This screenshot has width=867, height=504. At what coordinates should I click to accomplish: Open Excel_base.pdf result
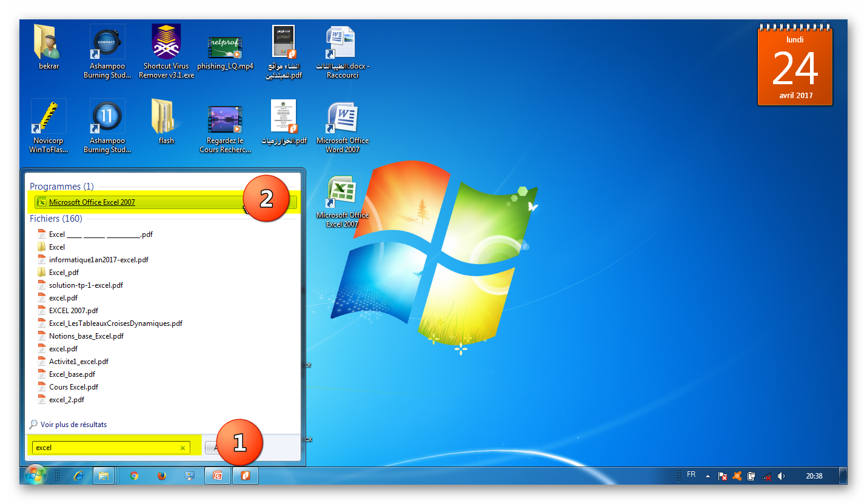coord(66,374)
